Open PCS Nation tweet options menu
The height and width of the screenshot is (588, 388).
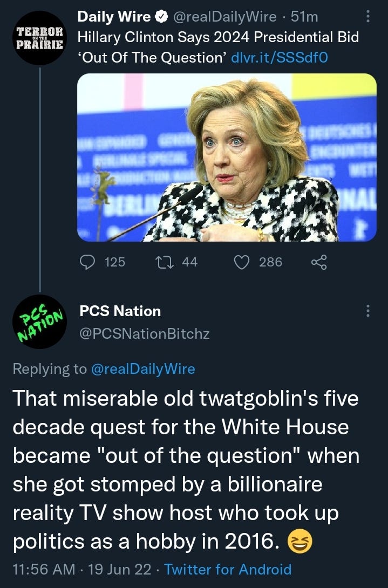click(x=367, y=311)
